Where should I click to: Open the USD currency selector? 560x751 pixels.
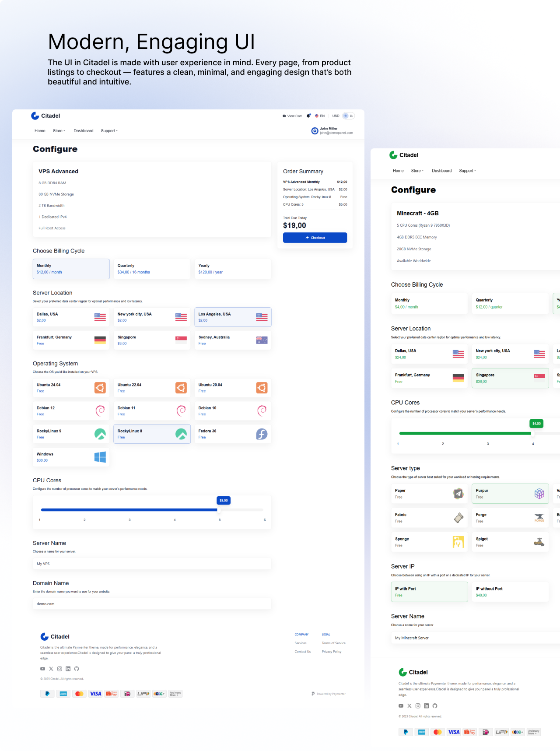pyautogui.click(x=336, y=116)
